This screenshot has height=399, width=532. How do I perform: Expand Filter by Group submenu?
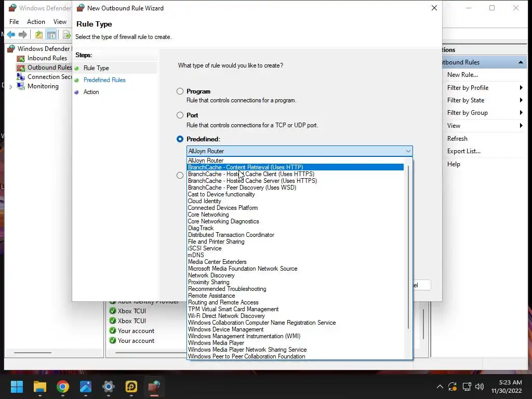point(485,113)
